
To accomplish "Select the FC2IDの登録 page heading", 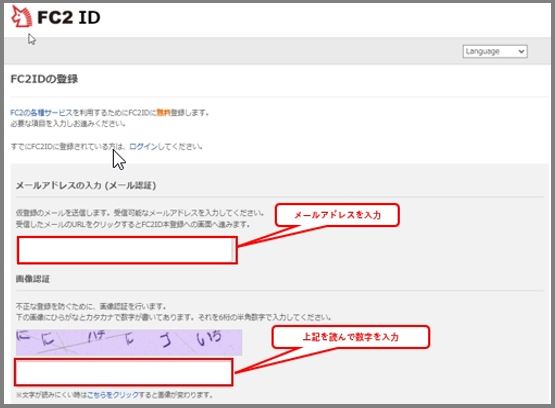I will click(44, 79).
